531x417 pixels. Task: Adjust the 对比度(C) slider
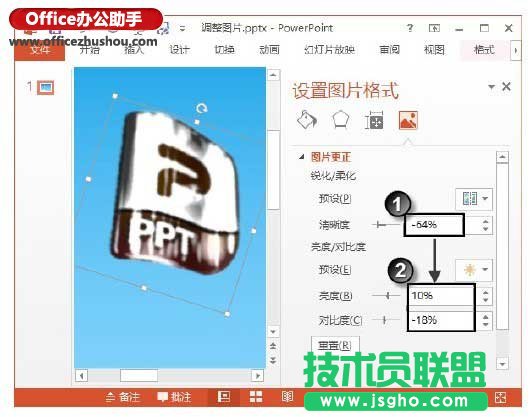385,320
